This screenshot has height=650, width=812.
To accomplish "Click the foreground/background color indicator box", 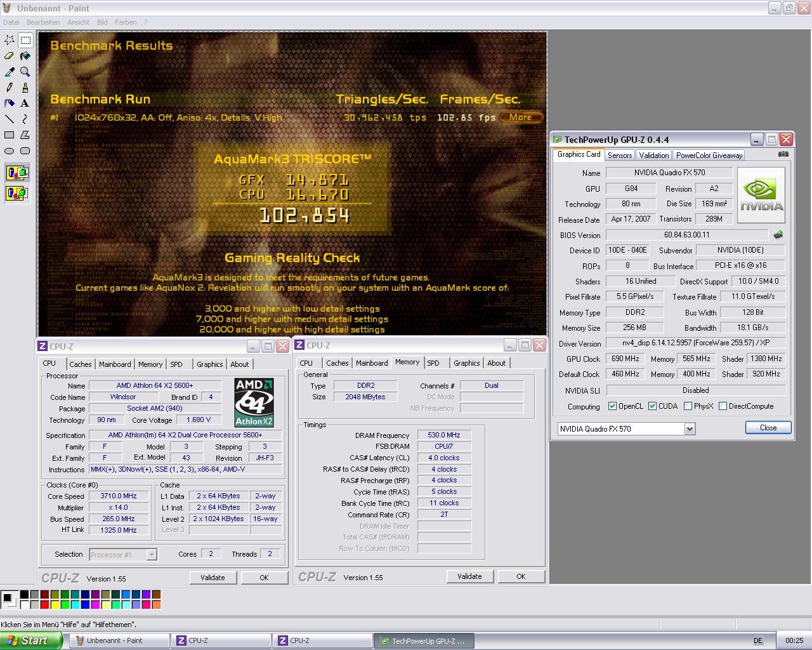I will click(9, 599).
